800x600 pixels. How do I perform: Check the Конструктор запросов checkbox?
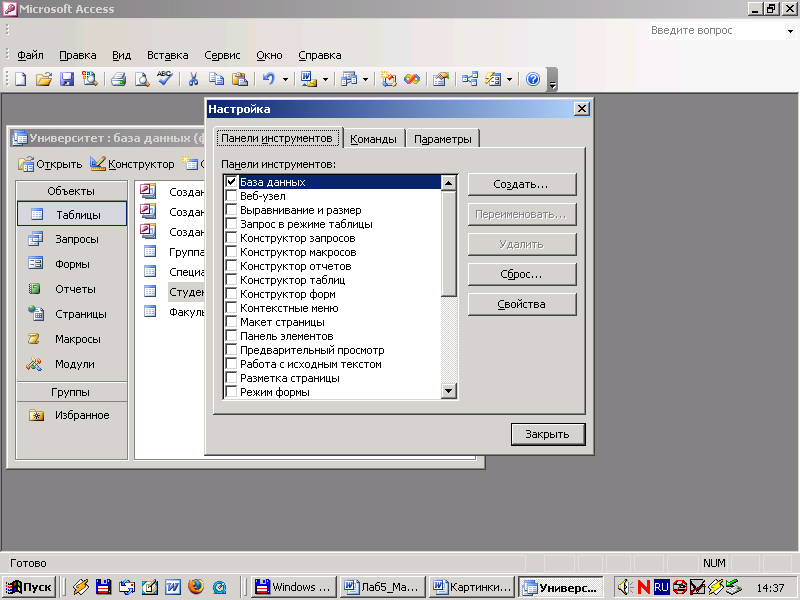[x=231, y=238]
